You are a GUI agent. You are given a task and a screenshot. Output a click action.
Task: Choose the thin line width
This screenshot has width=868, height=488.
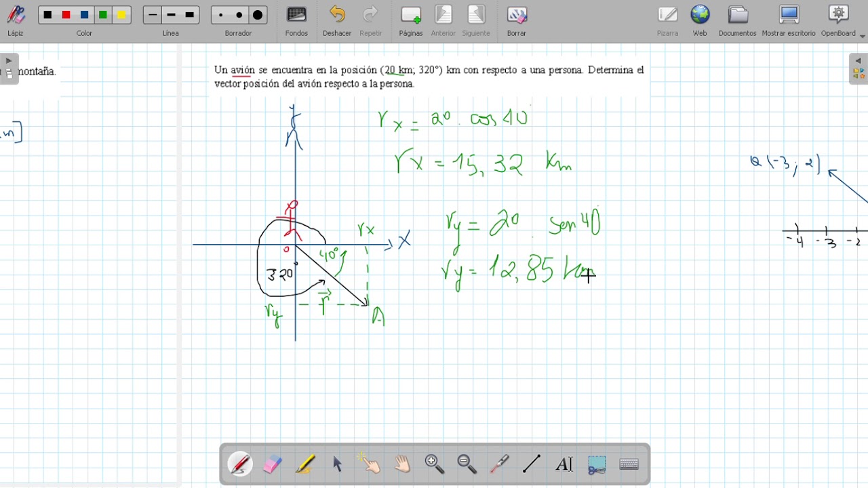[153, 15]
